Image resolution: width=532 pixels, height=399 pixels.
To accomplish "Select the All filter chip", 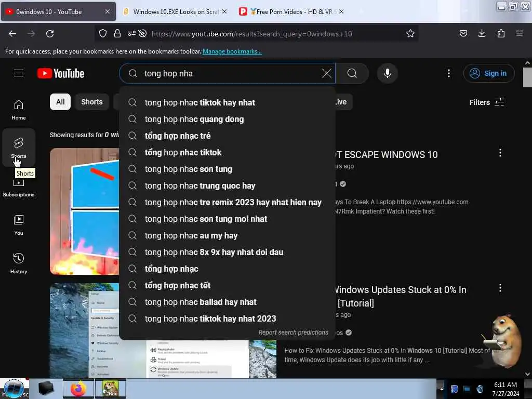I will point(60,102).
